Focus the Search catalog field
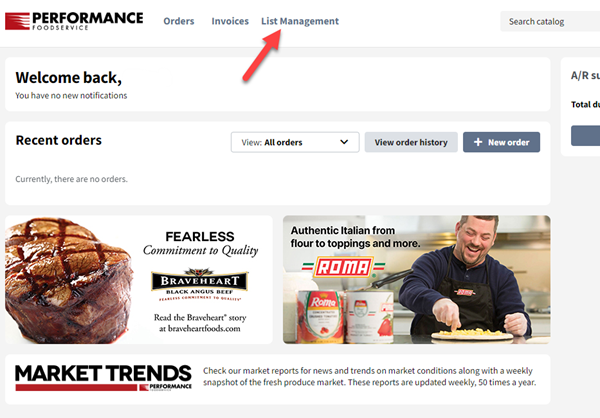This screenshot has height=418, width=600. pos(550,21)
